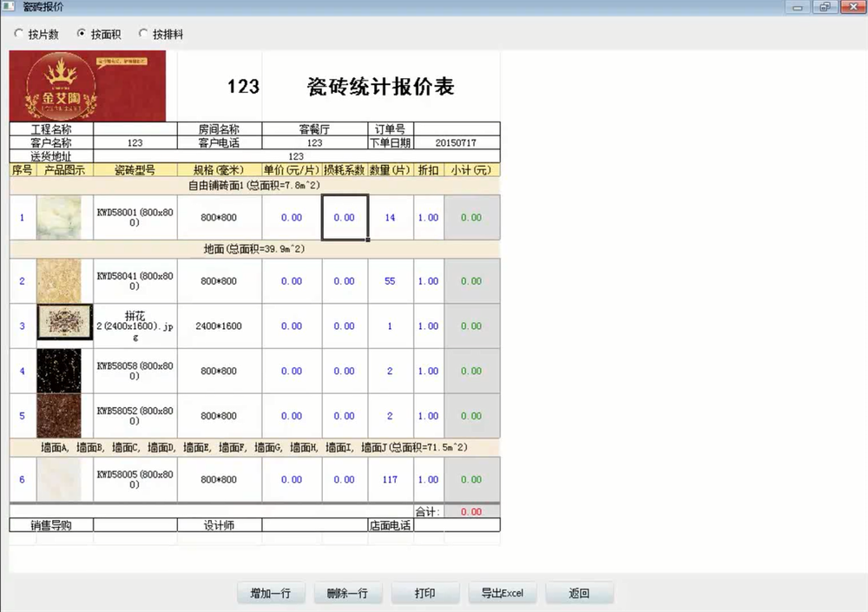Click the 导出Excel button

(502, 592)
